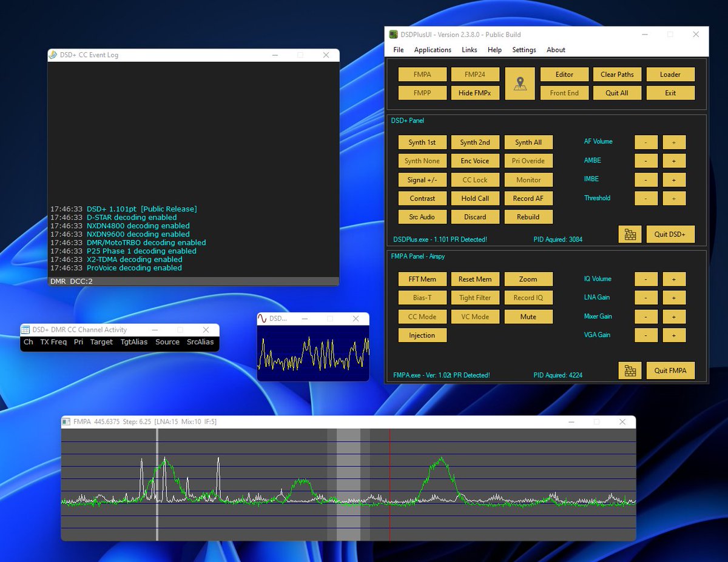Viewport: 728px width, 562px height.
Task: Click DSD+ CC Event Log window icon
Action: (x=53, y=55)
